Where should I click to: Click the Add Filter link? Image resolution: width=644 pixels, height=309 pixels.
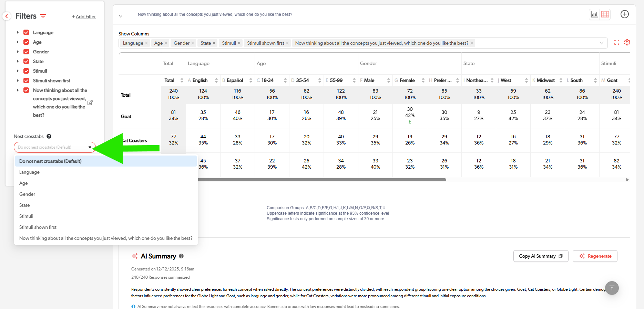(84, 17)
